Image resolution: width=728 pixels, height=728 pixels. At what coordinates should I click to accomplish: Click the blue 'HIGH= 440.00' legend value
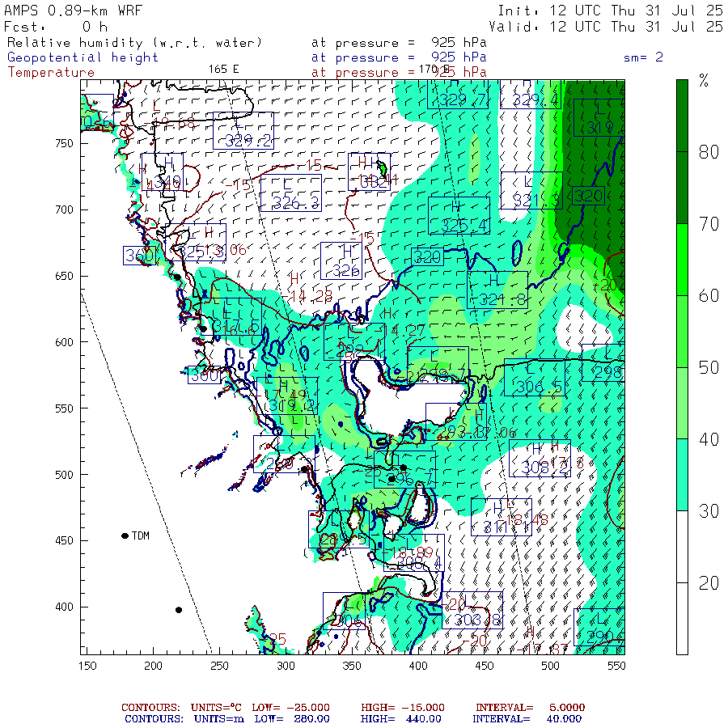pyautogui.click(x=401, y=719)
